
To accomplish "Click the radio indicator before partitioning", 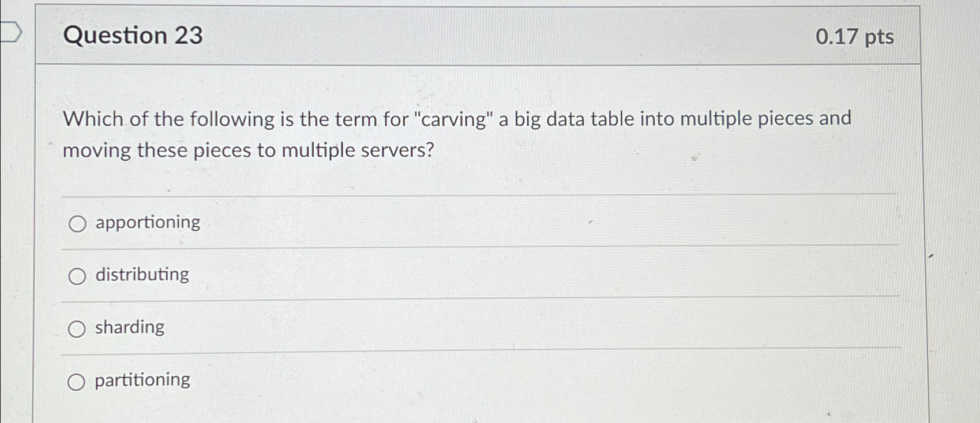I will (77, 382).
